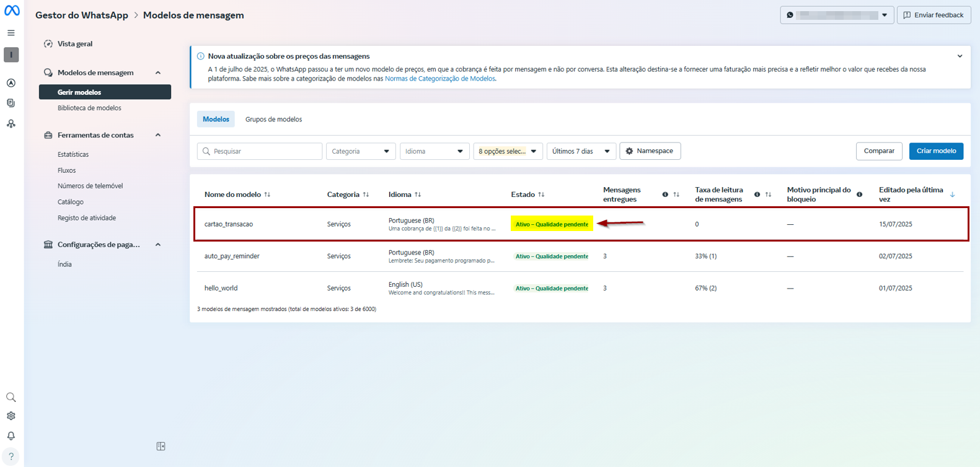980x467 pixels.
Task: Click the Criar modelo button
Action: point(935,151)
